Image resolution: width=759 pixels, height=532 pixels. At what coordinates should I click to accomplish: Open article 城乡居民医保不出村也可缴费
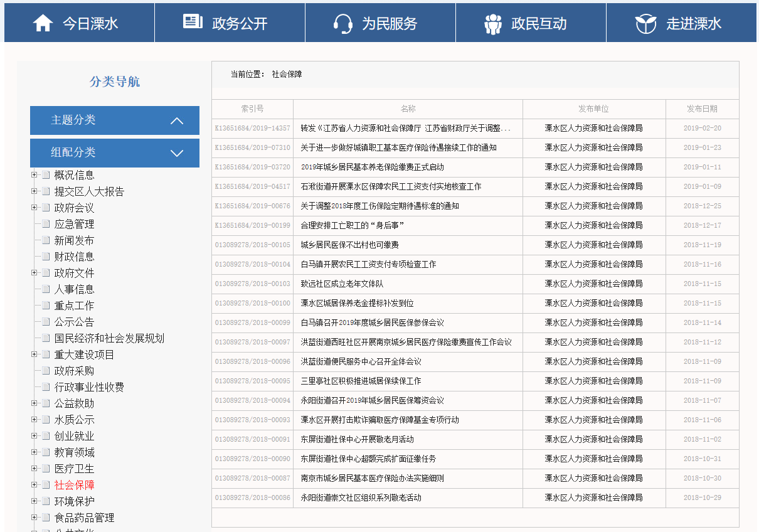tap(349, 245)
